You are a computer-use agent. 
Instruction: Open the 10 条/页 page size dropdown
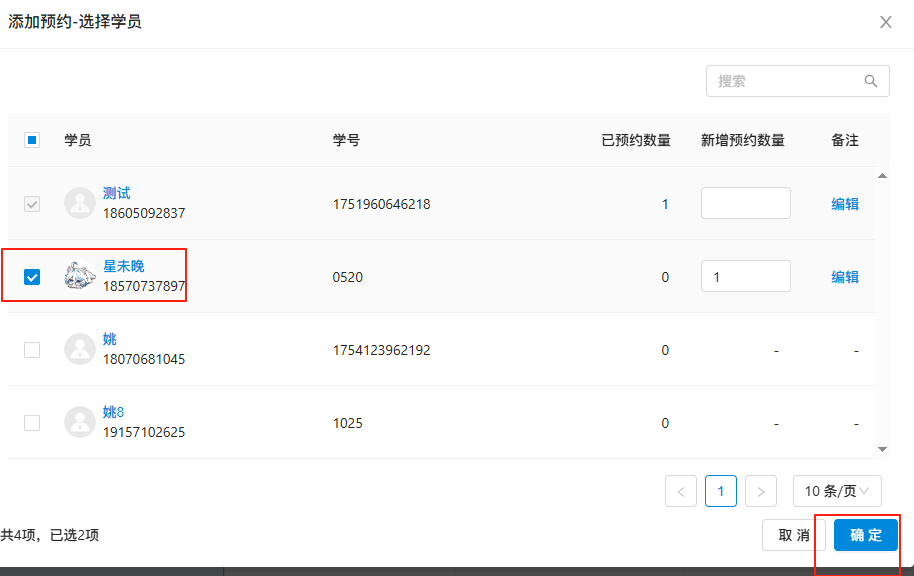(837, 491)
